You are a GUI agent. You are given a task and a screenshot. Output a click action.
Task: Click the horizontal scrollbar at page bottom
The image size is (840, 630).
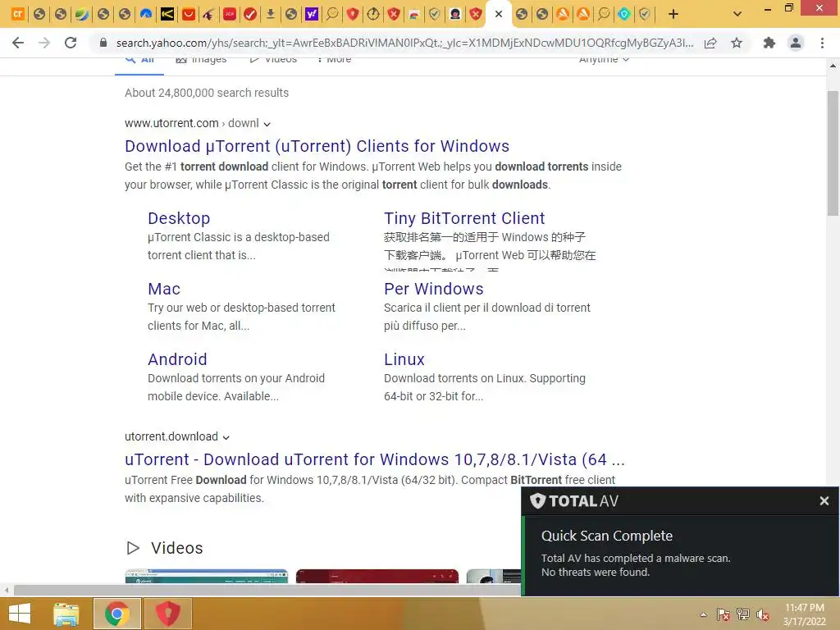pyautogui.click(x=267, y=590)
